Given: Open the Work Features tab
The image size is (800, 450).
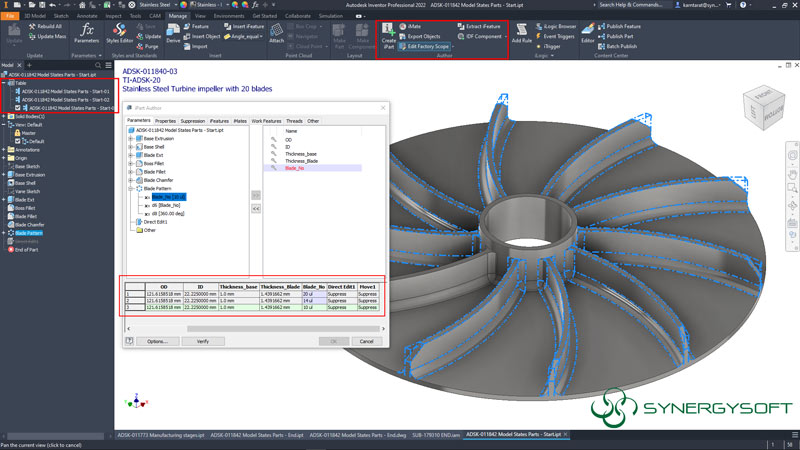Looking at the screenshot, I should point(265,121).
